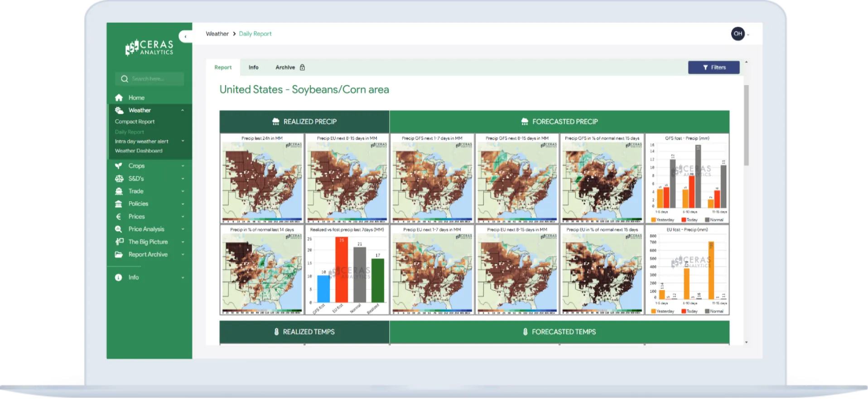Image resolution: width=868 pixels, height=407 pixels.
Task: Click the Weather cloud icon in sidebar
Action: (x=119, y=110)
